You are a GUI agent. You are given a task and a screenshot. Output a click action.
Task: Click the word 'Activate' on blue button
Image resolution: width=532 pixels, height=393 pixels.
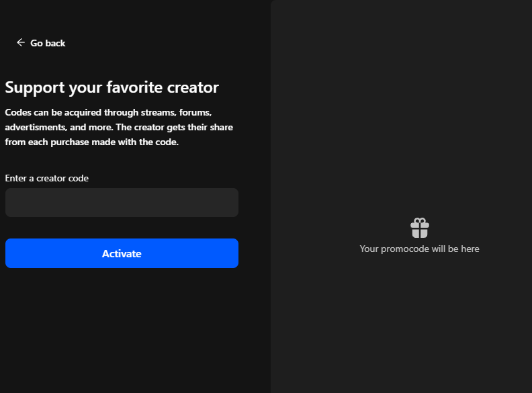122,253
